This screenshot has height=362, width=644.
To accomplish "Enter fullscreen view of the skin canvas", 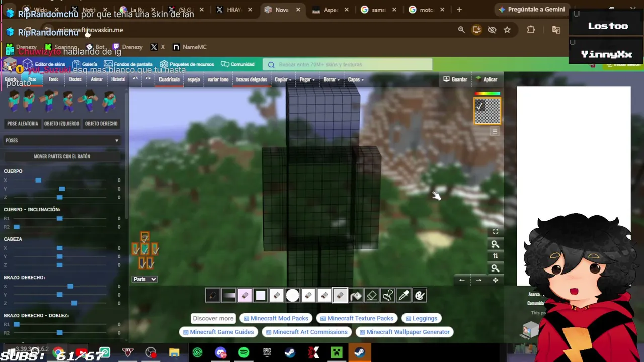I will [x=495, y=232].
